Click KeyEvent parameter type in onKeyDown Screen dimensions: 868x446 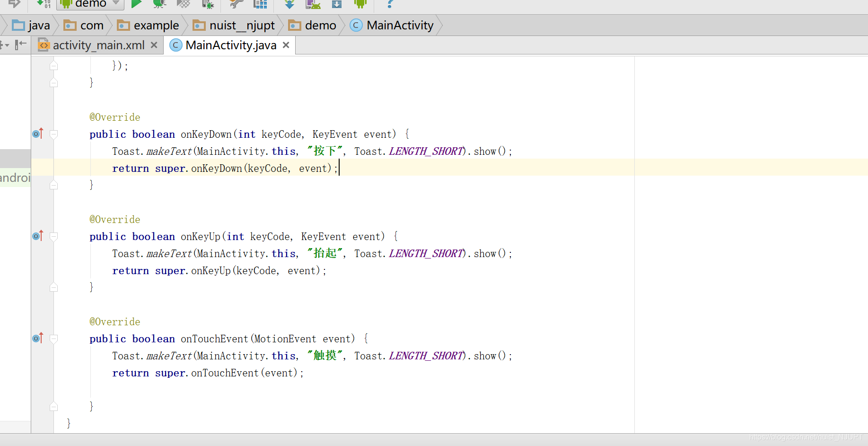(x=335, y=134)
